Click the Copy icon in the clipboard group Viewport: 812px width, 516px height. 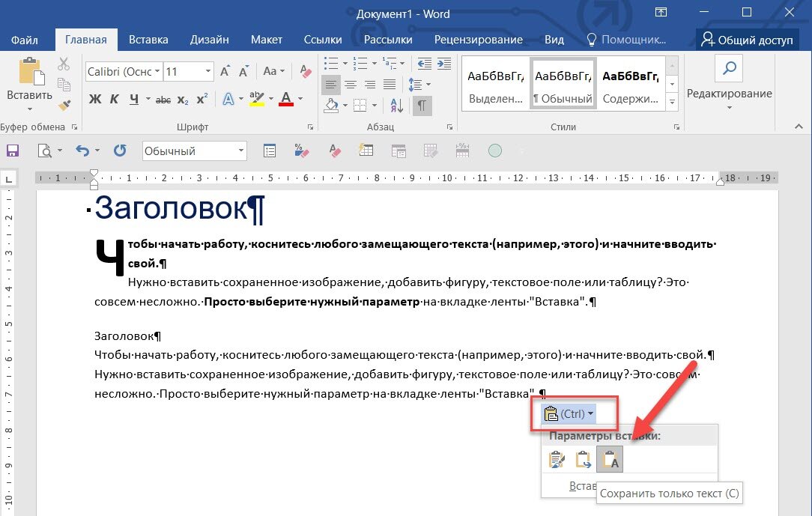[64, 84]
